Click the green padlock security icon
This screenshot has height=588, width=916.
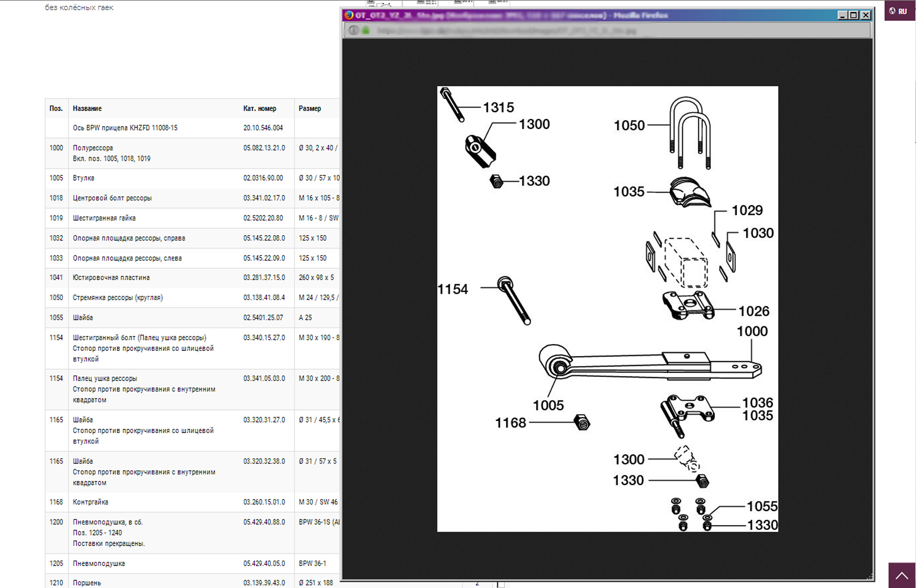point(366,30)
